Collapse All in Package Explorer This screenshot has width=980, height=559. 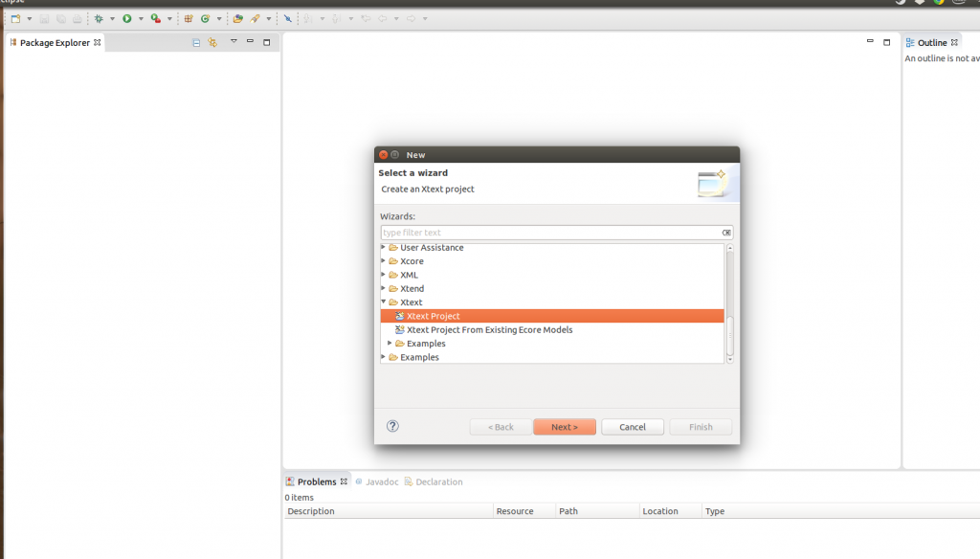[196, 42]
